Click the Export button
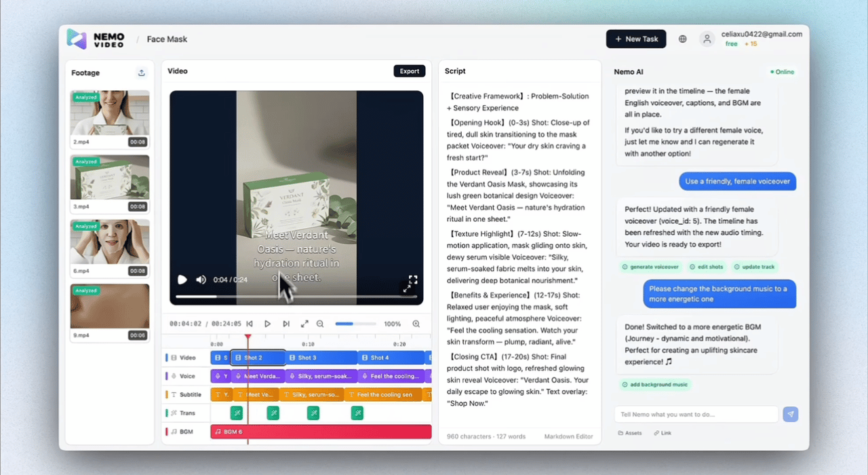The height and width of the screenshot is (475, 868). tap(409, 71)
